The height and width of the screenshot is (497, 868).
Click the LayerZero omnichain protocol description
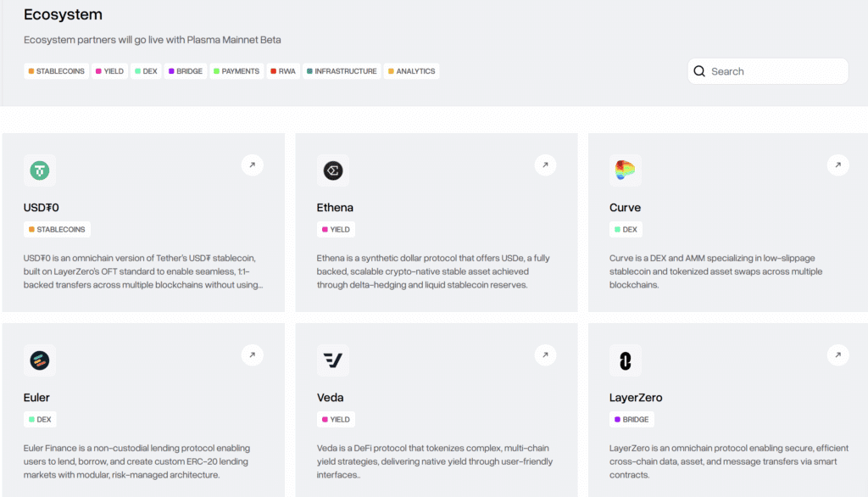pyautogui.click(x=729, y=461)
